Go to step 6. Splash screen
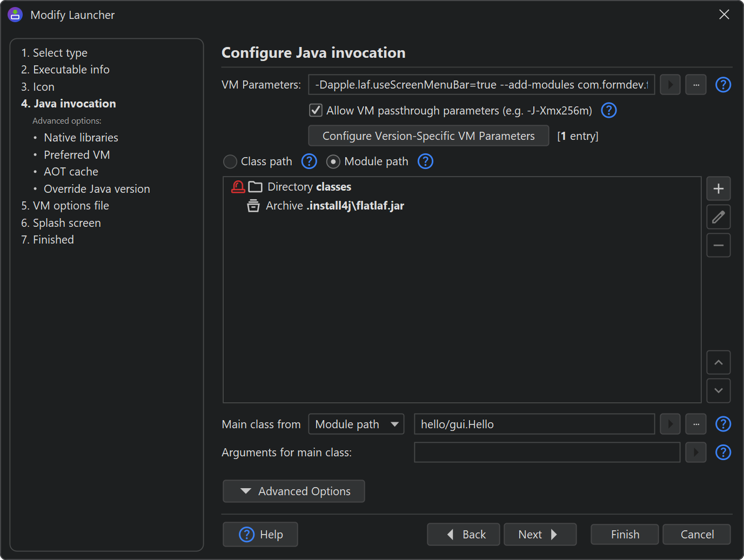This screenshot has width=744, height=560. pos(61,223)
